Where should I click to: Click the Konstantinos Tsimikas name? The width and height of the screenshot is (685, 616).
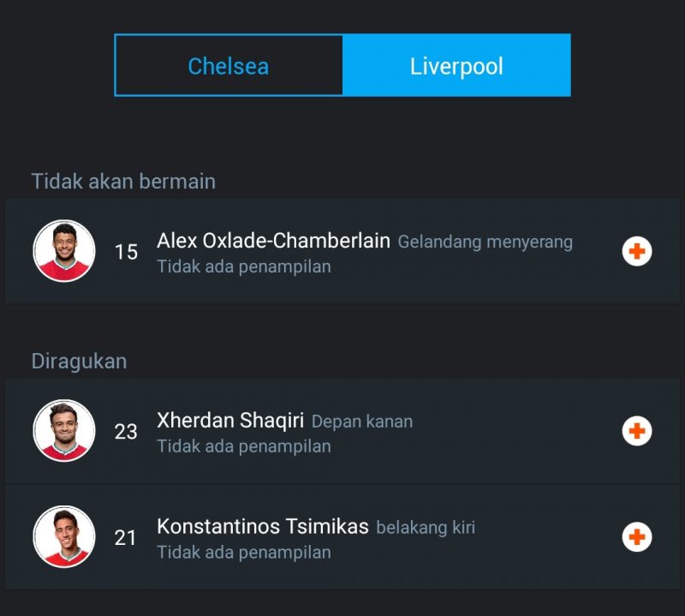coord(263,526)
